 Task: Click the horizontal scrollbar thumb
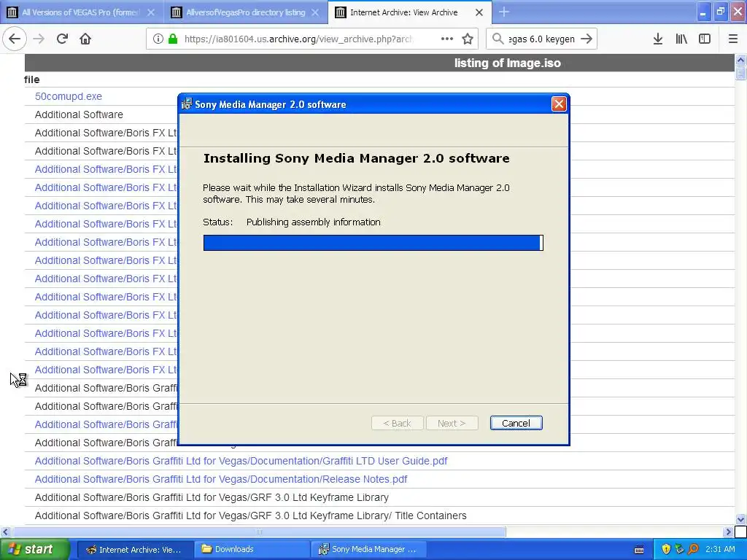pyautogui.click(x=259, y=532)
